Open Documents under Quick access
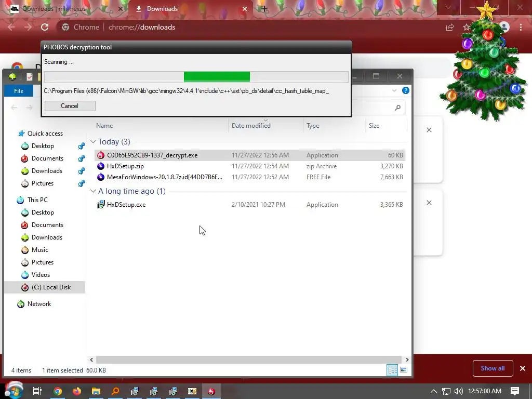The height and width of the screenshot is (399, 532). 47,158
